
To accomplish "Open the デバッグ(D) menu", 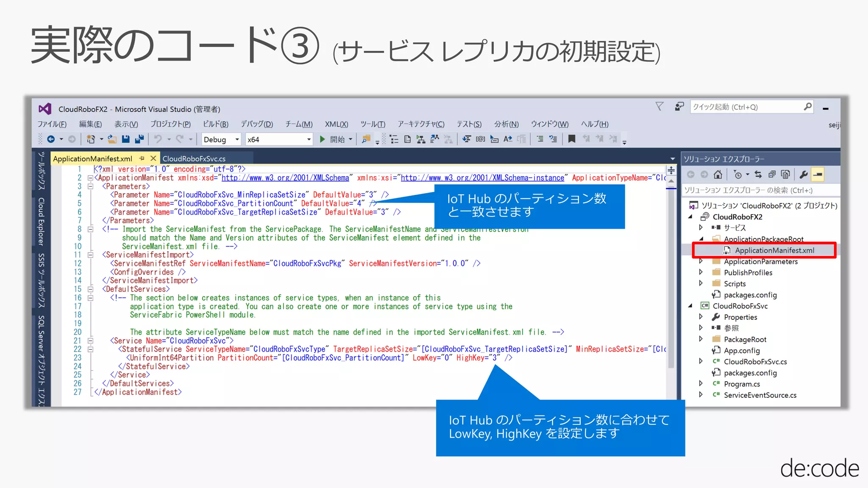I will point(257,124).
